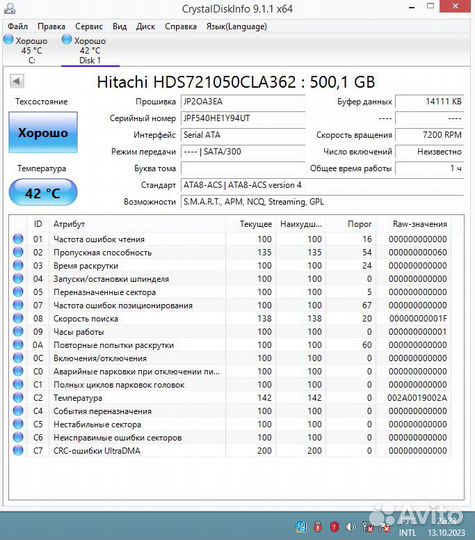Click the S.M.A.R.T., APM, NCQ features field
The width and height of the screenshot is (475, 540).
(x=322, y=202)
